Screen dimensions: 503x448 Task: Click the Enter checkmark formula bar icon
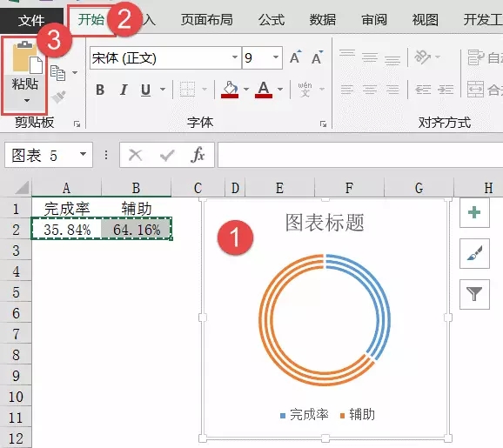tap(167, 156)
